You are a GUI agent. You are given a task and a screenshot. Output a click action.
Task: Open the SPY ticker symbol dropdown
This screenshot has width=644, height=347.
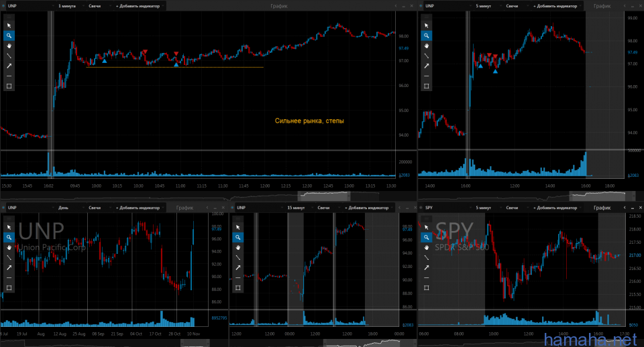447,208
